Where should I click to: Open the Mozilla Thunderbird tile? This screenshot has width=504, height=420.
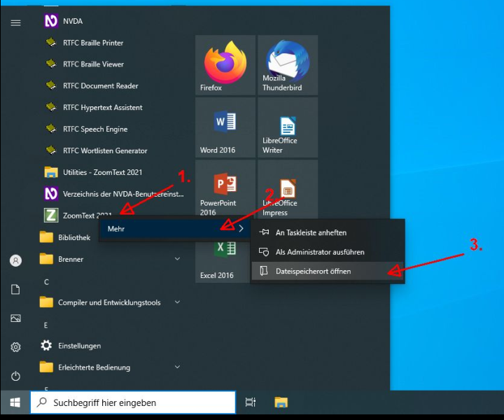(288, 65)
